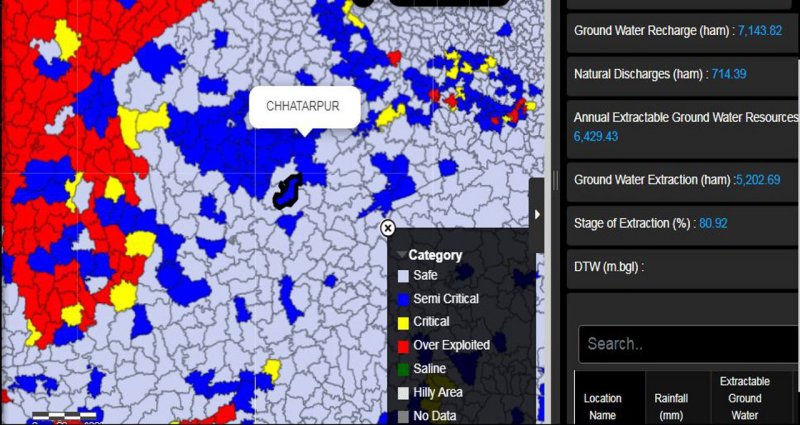Grab the panel splitter handle beside map
Viewport: 800px width, 425px height.
tap(556, 180)
